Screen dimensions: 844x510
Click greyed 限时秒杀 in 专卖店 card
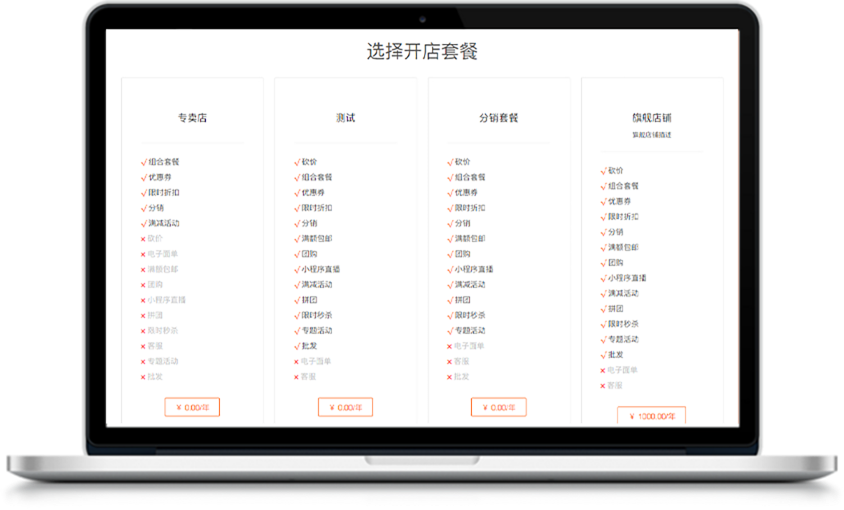point(163,331)
